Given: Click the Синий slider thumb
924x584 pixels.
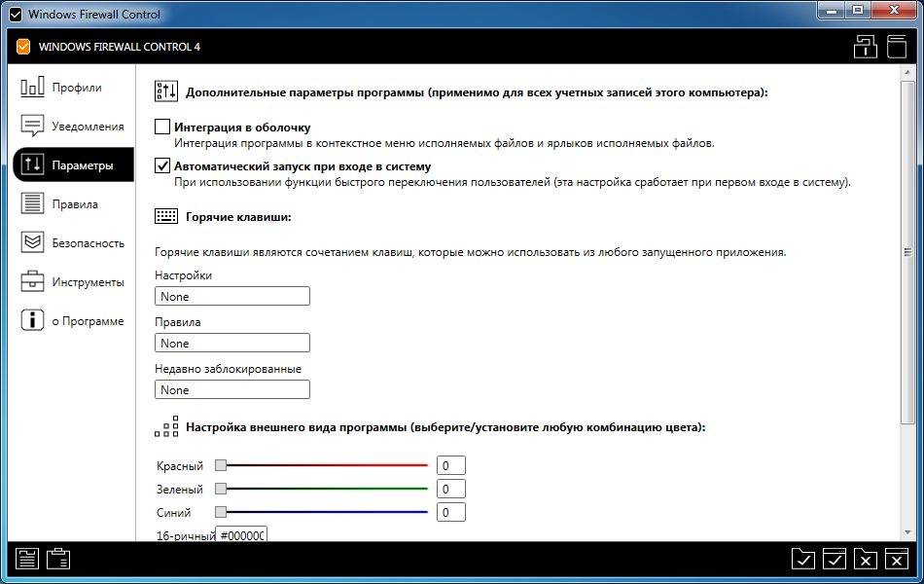Looking at the screenshot, I should [221, 511].
